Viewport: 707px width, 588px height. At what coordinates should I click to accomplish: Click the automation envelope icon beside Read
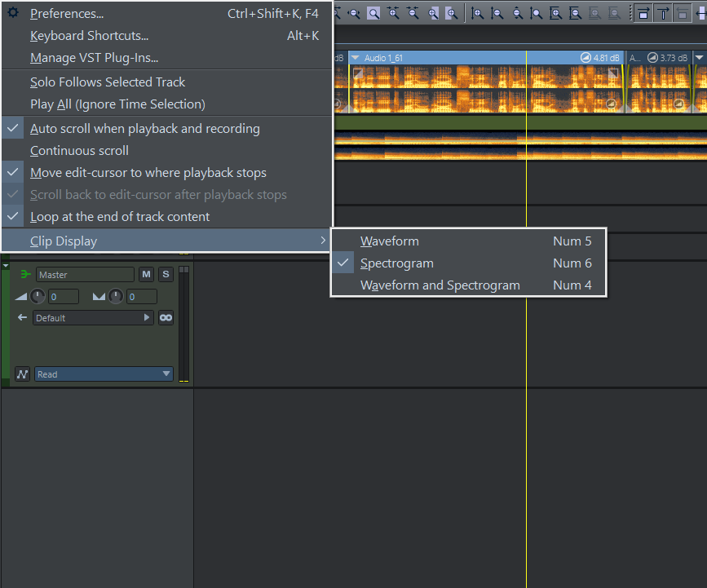click(x=22, y=374)
